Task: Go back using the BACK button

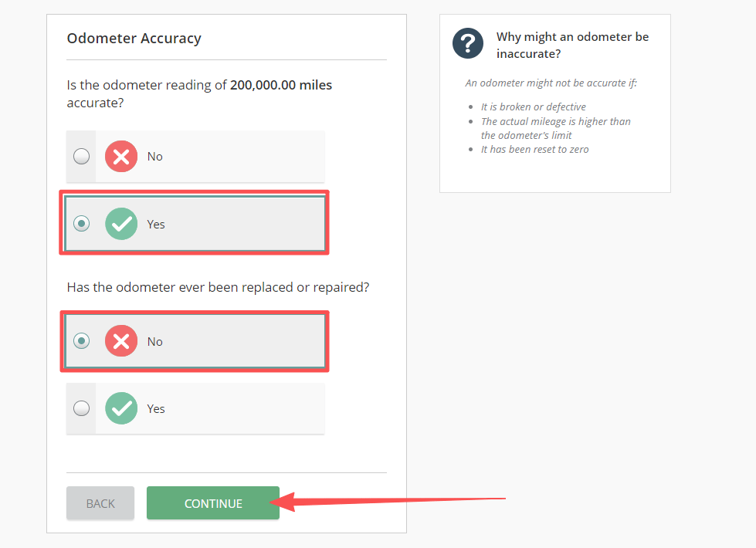Action: click(x=100, y=503)
